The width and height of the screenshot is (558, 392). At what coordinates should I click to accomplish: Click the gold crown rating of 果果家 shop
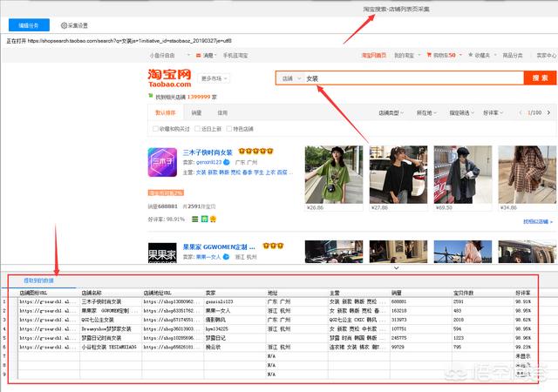tap(273, 246)
